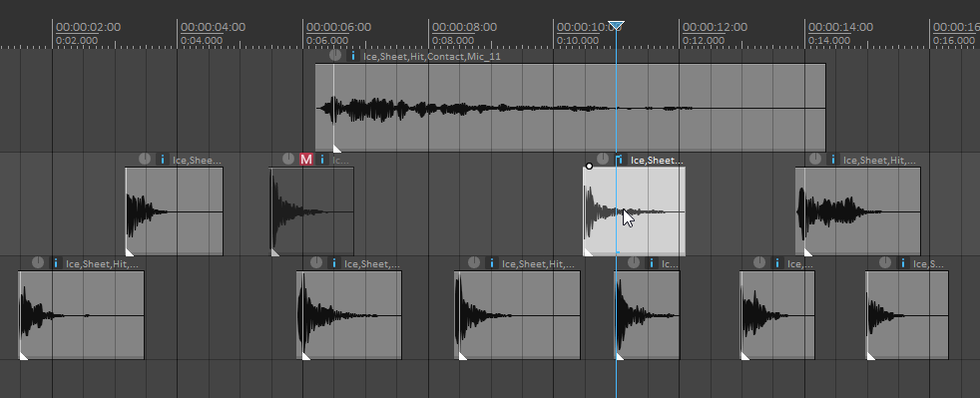Select bottom-track clip waveform starting at 0:06
Screen dimensions: 980x398
349,315
